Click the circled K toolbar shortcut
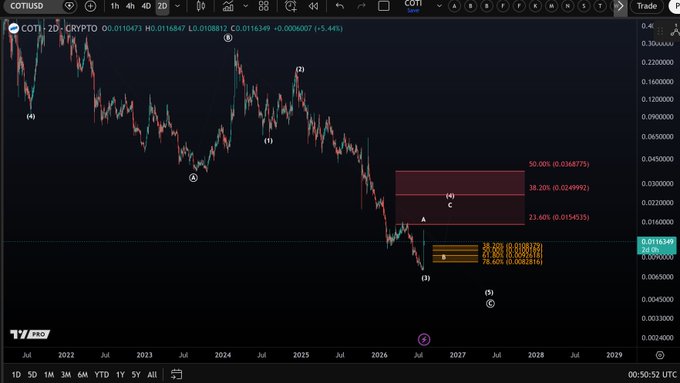 535,6
